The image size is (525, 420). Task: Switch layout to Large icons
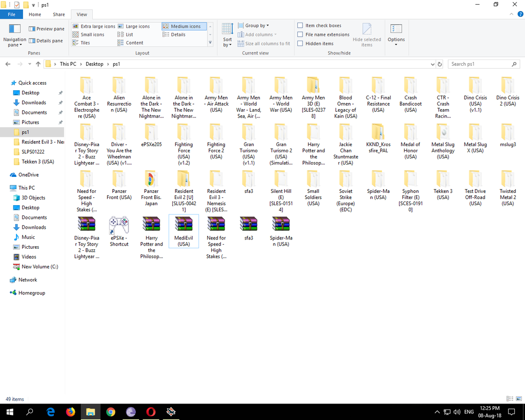click(134, 26)
